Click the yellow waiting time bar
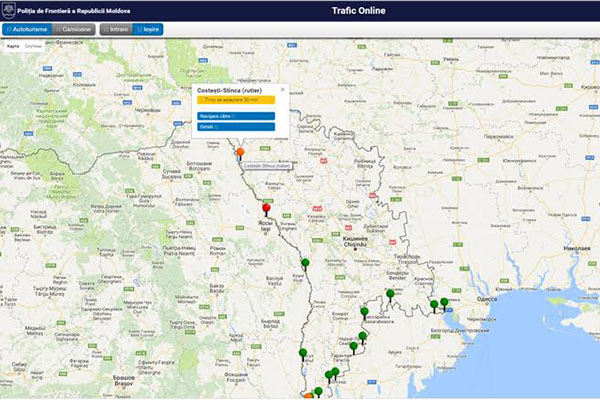 point(236,101)
